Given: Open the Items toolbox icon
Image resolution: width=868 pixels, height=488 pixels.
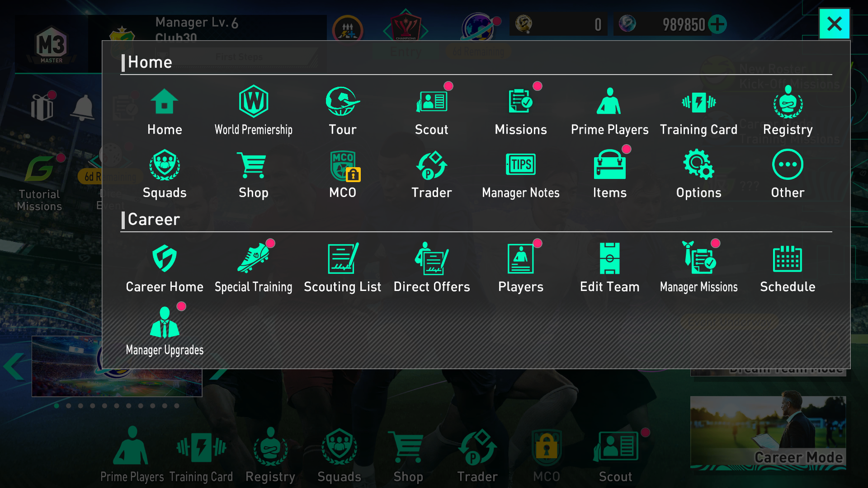Looking at the screenshot, I should click(x=609, y=164).
